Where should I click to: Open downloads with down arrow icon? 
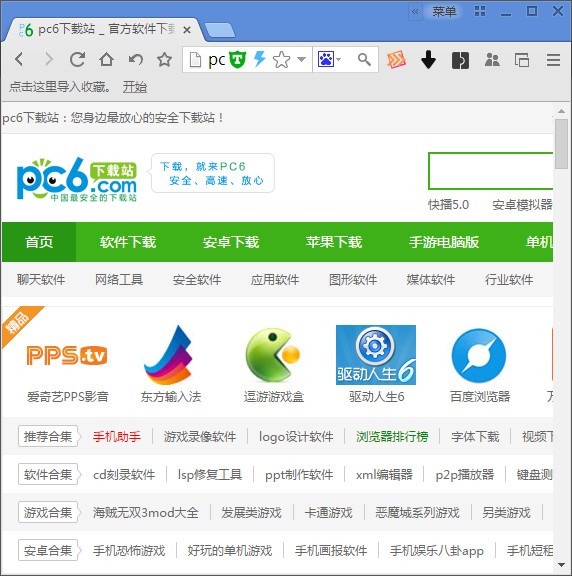pyautogui.click(x=428, y=60)
